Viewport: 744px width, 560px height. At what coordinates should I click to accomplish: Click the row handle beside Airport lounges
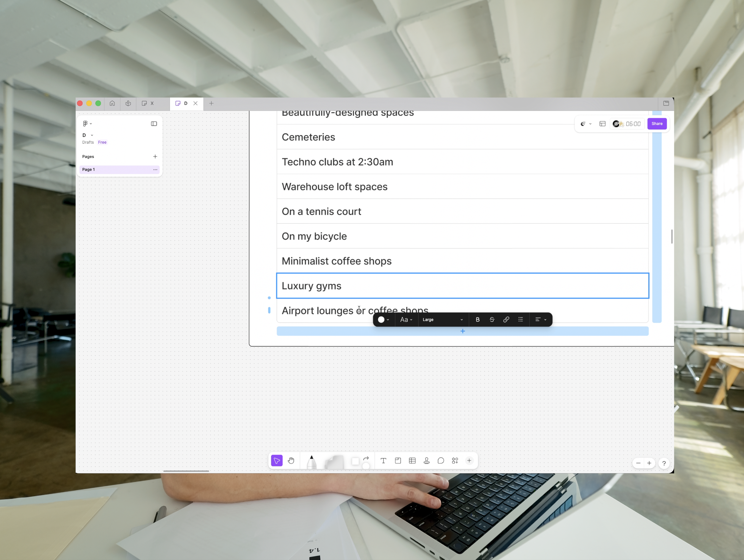(x=269, y=310)
